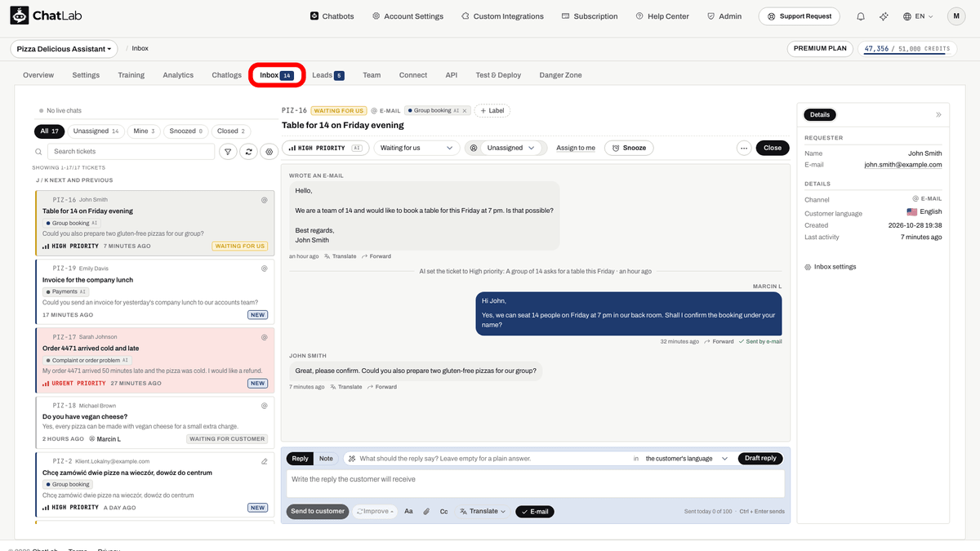
Task: Translate John Smith's latest message
Action: pos(346,387)
